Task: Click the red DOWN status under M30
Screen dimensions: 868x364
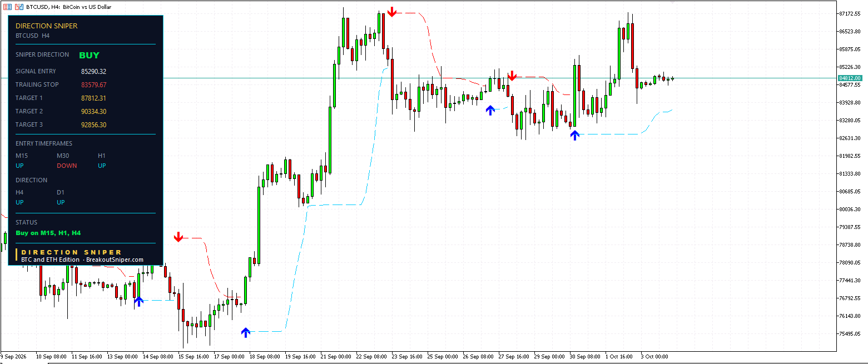Action: (x=67, y=166)
